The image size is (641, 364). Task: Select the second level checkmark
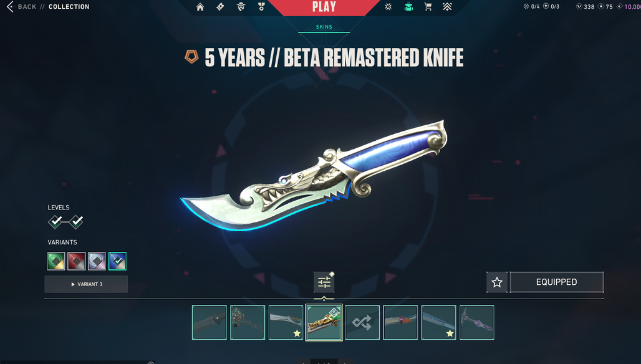click(x=76, y=222)
